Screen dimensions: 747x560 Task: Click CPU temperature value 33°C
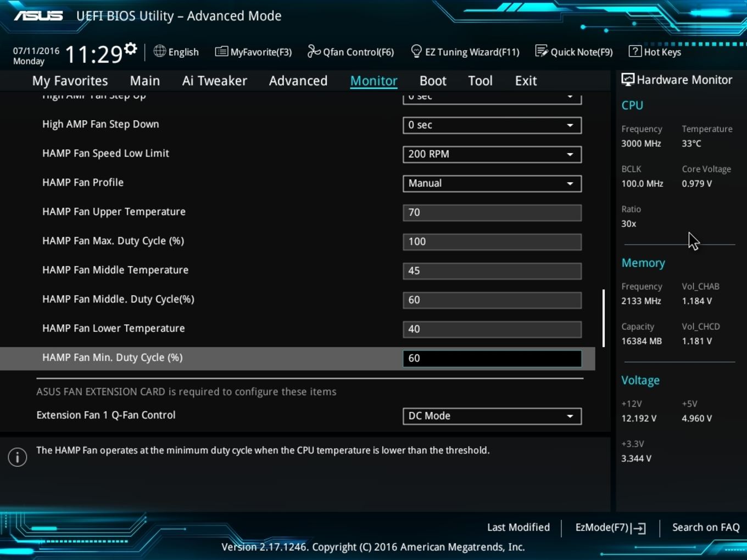pos(692,143)
